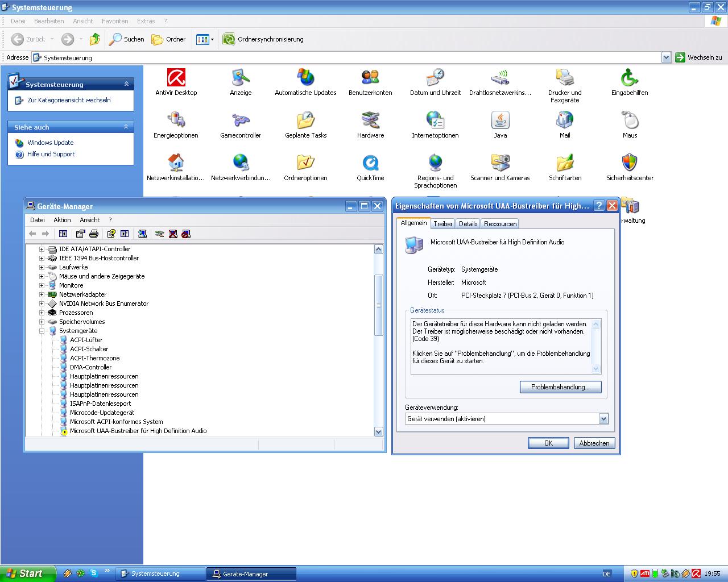Click the print icon in Geräte-Manager toolbar
728x582 pixels.
tap(94, 234)
